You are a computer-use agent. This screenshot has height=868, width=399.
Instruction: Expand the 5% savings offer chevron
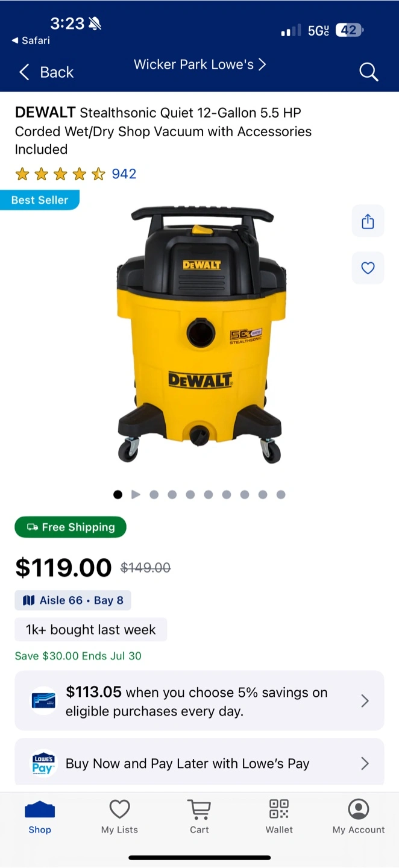(365, 700)
